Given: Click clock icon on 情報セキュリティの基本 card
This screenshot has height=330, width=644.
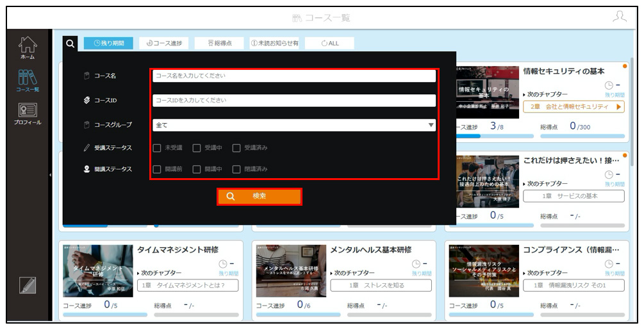Looking at the screenshot, I should pos(609,85).
